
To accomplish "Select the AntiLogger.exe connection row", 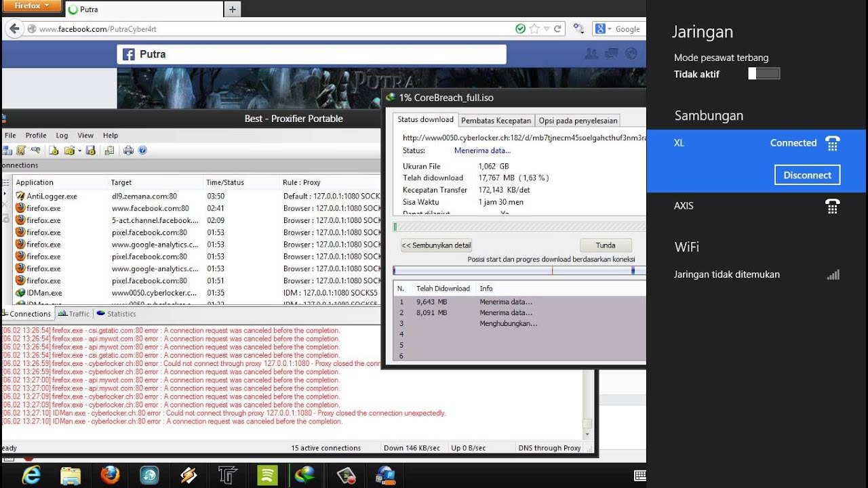I will pos(197,196).
